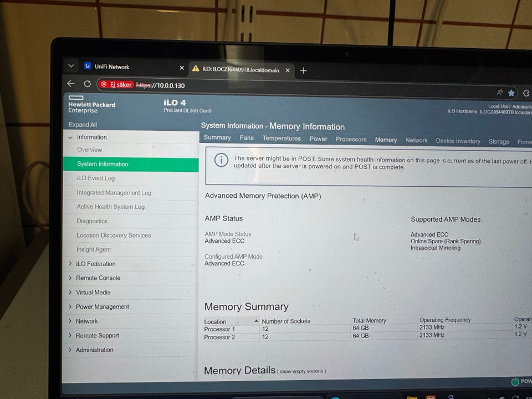Select System Information in the sidebar
Viewport: 532px width, 399px height.
pyautogui.click(x=131, y=164)
